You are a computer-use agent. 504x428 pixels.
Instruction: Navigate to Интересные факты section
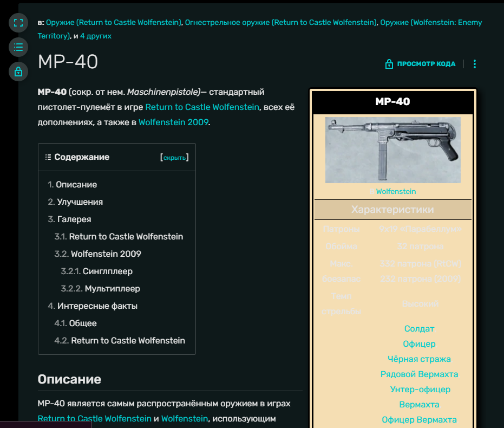pyautogui.click(x=97, y=306)
